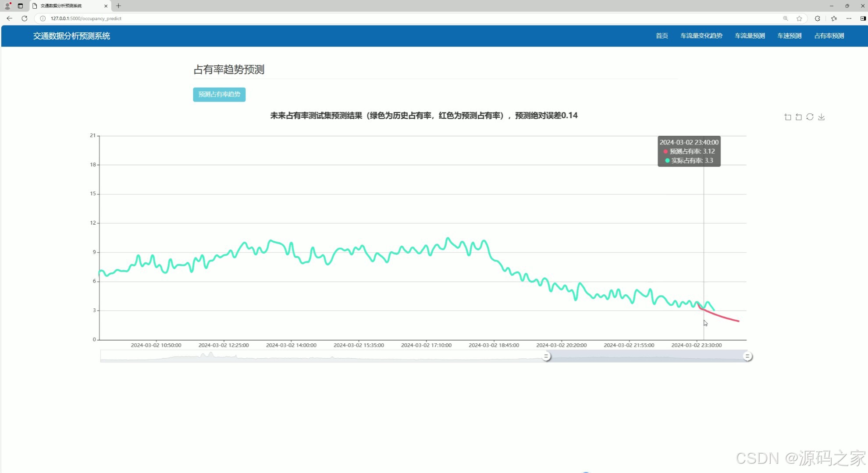Reload the page with the refresh button
Image resolution: width=868 pixels, height=473 pixels.
coord(25,18)
